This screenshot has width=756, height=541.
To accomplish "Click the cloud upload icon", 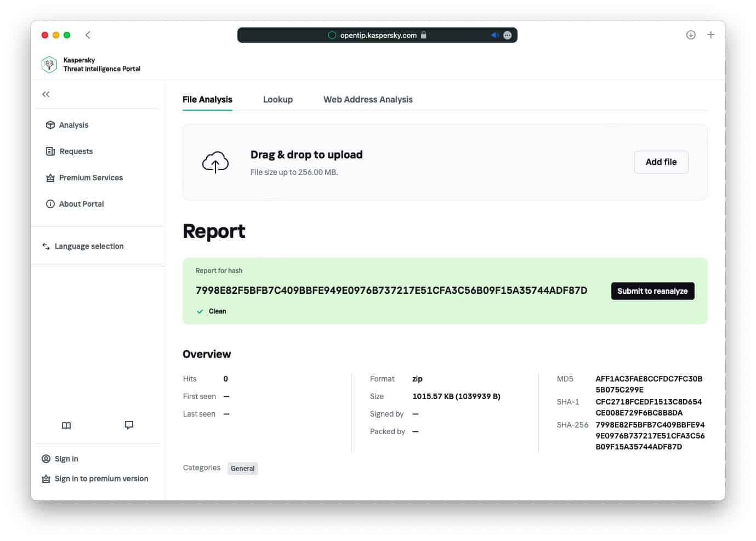I will click(215, 163).
